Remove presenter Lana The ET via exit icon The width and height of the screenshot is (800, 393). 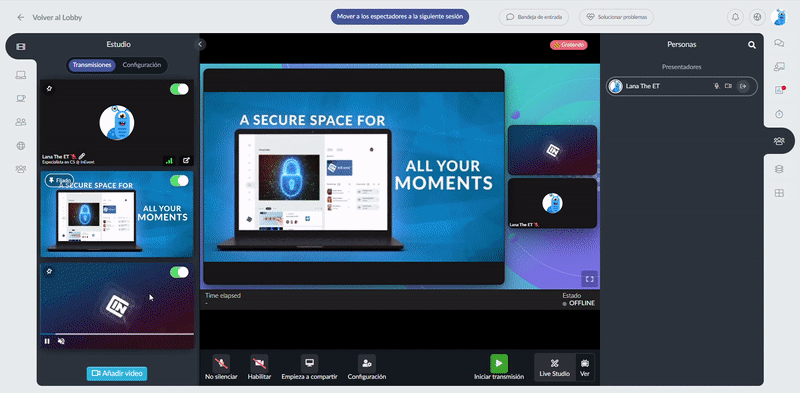coord(743,86)
